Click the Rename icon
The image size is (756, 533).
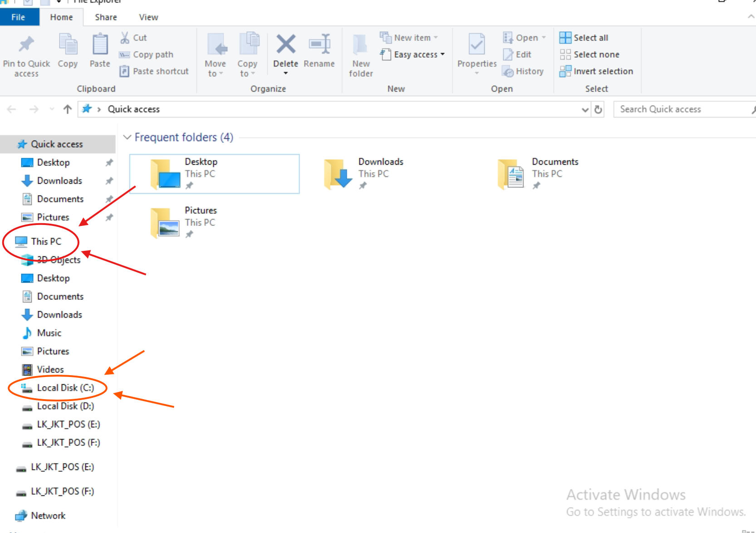tap(319, 44)
